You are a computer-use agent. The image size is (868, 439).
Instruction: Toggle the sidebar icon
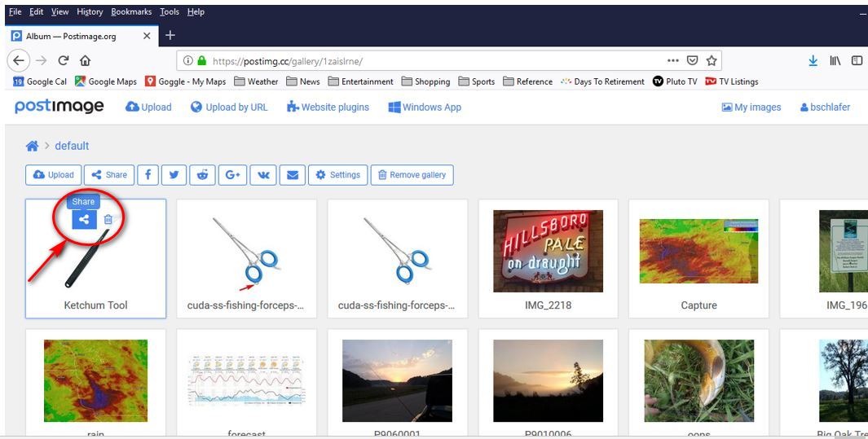857,60
